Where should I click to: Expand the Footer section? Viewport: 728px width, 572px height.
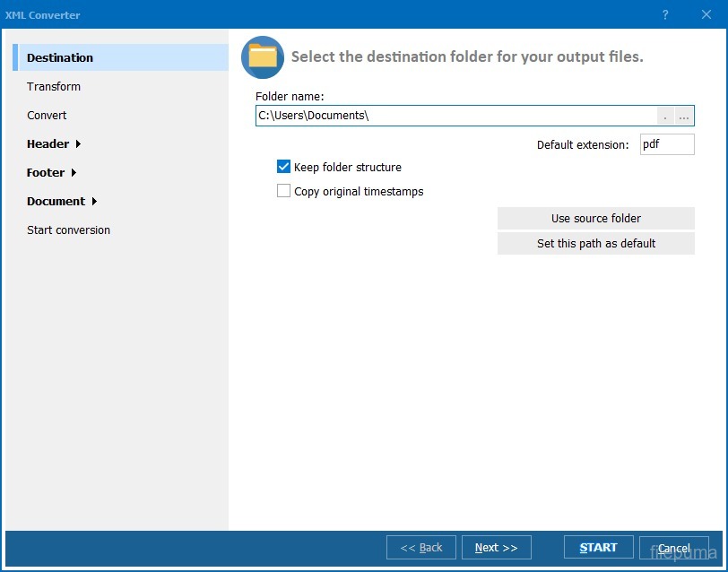[x=51, y=172]
